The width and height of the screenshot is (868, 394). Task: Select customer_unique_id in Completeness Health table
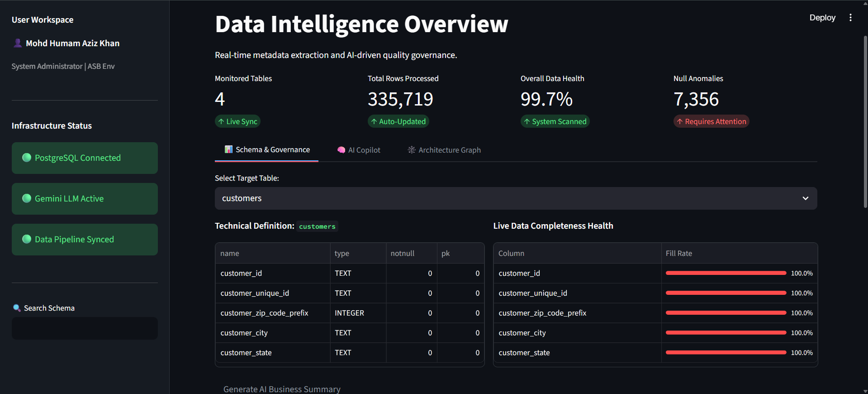tap(578, 293)
